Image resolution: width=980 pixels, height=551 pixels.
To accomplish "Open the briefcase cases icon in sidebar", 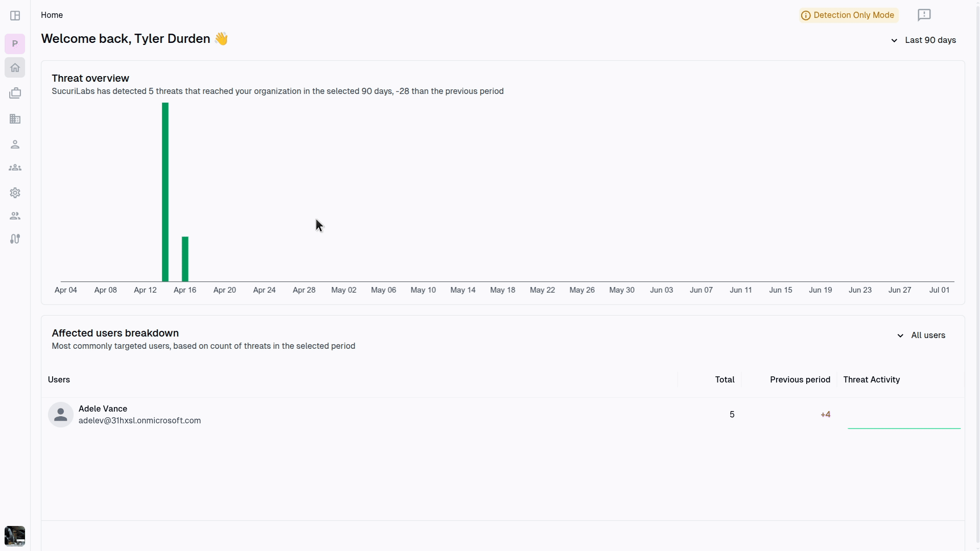I will tap(15, 93).
